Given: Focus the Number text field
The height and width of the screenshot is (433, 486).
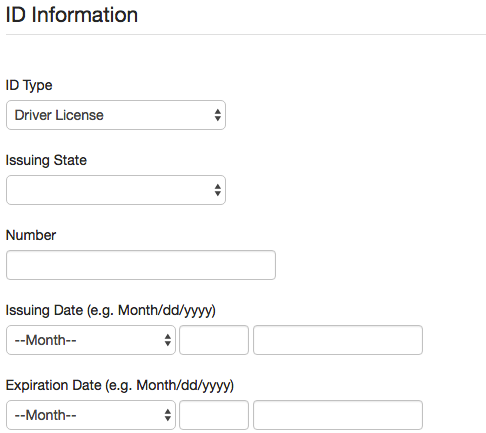Looking at the screenshot, I should (x=141, y=265).
